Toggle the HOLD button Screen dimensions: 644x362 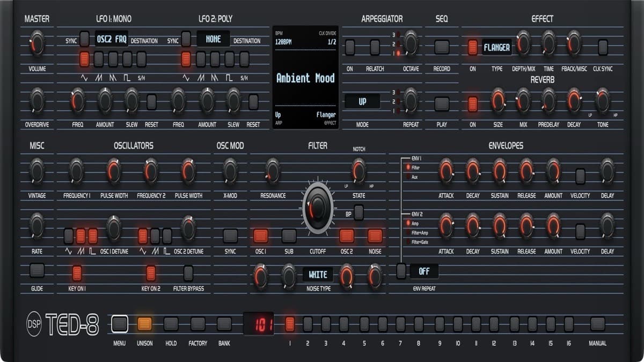171,324
